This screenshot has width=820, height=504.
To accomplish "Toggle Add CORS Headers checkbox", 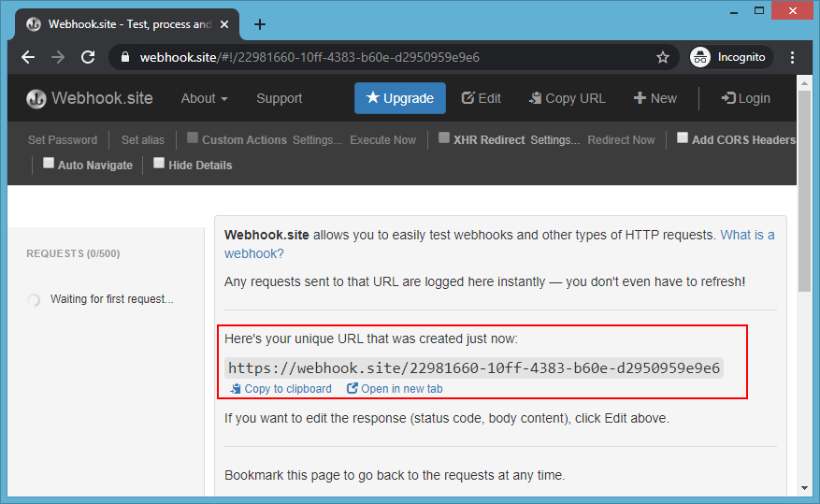I will [x=682, y=137].
